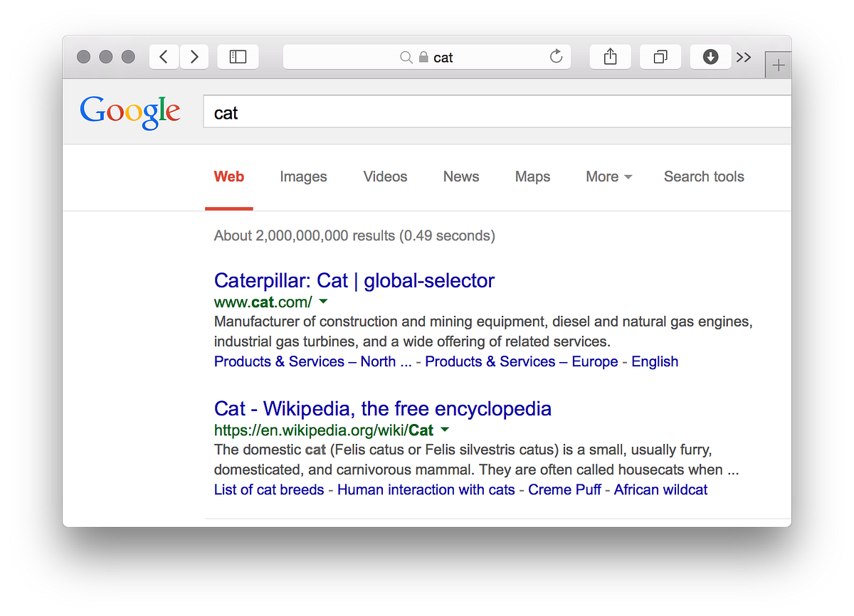Open the More search categories menu
The image size is (854, 616).
tap(608, 176)
